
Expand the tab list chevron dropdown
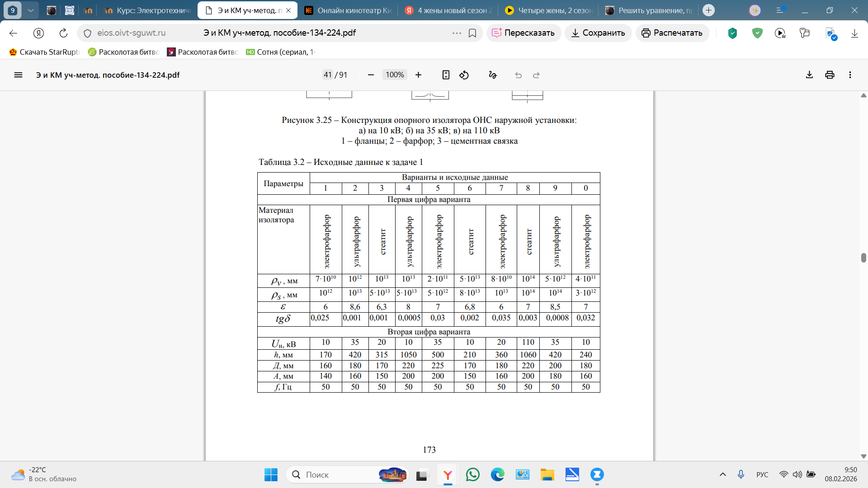(x=30, y=10)
